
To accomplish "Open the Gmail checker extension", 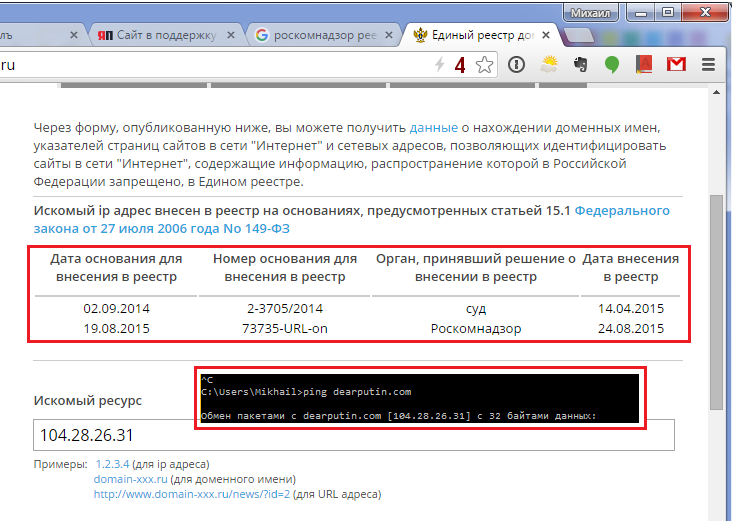I will [676, 64].
